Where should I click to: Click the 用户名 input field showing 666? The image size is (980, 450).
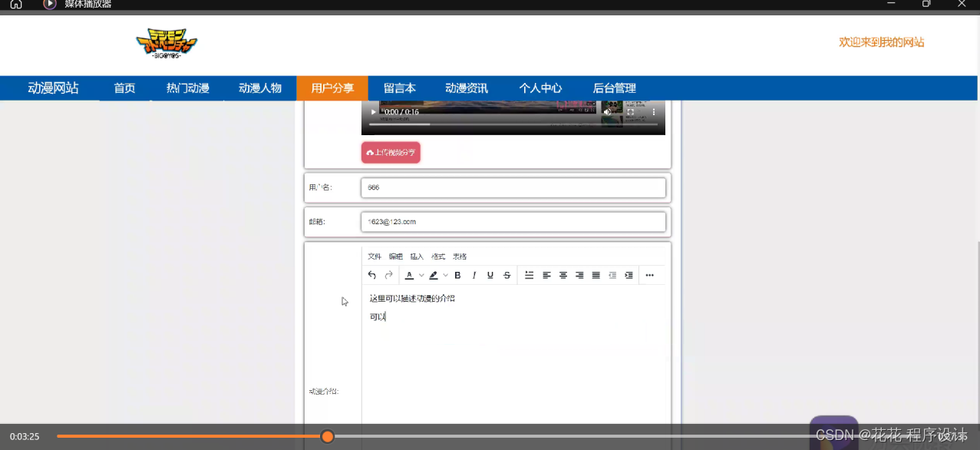(513, 187)
